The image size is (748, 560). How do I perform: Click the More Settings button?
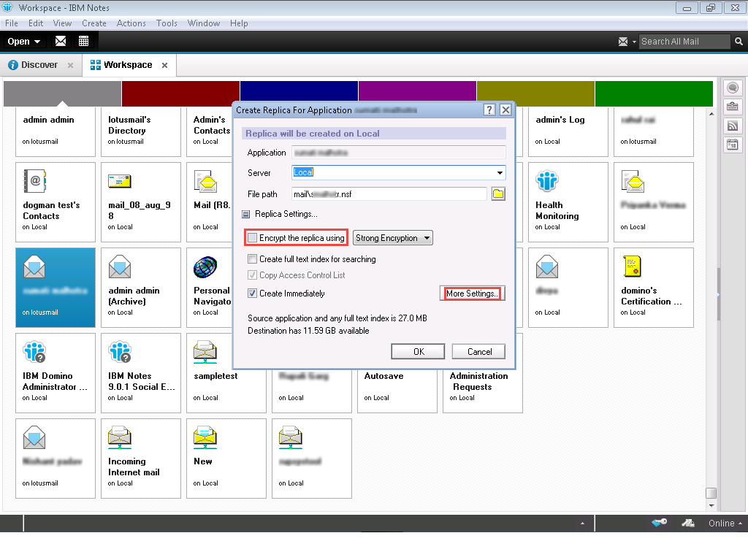coord(473,294)
